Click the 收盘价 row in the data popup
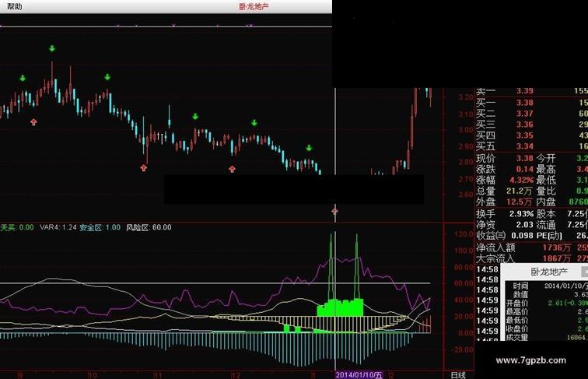This screenshot has height=379, width=588. pyautogui.click(x=546, y=328)
